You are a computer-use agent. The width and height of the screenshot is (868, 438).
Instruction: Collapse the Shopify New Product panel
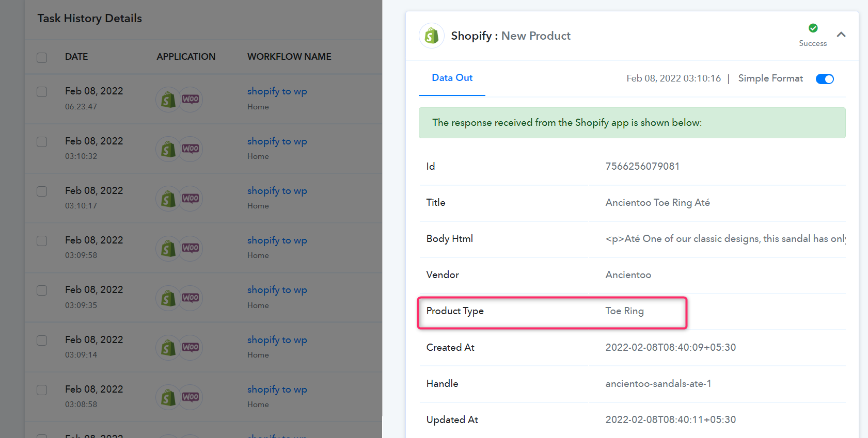[x=841, y=35]
